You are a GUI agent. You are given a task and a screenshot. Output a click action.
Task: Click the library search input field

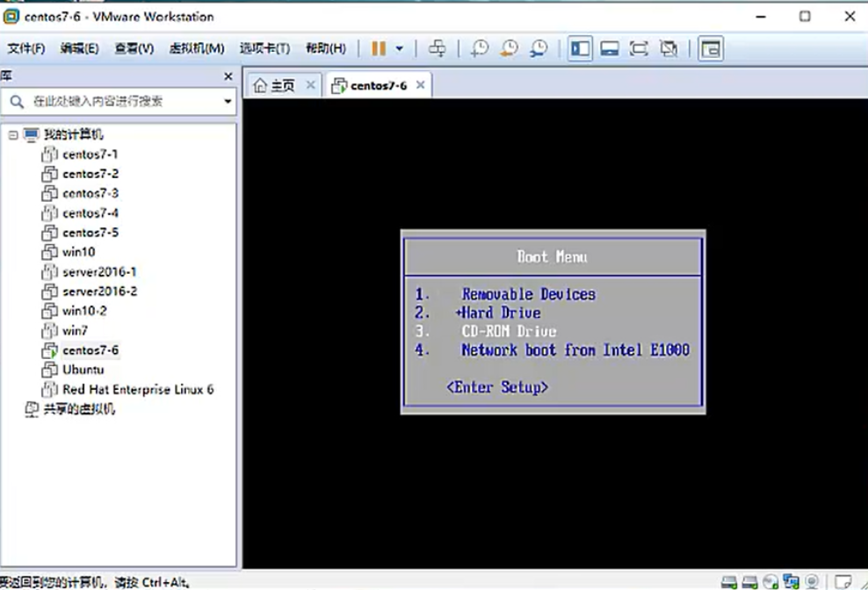point(118,101)
